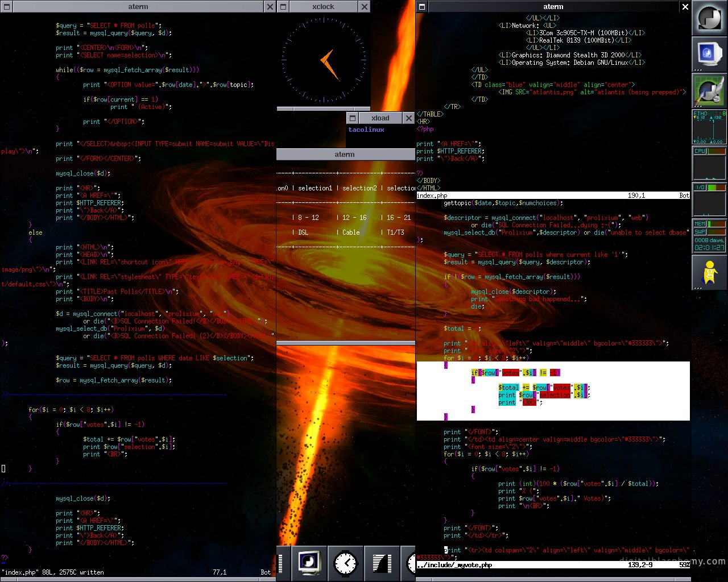Minimize the xload window with the left title button
728x582 pixels.
pyautogui.click(x=352, y=118)
